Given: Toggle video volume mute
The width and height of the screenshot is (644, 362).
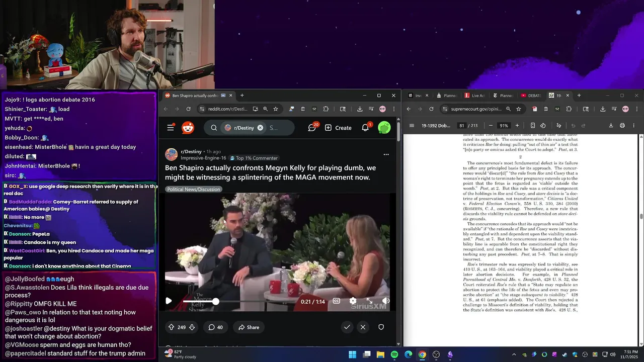Looking at the screenshot, I should click(x=385, y=301).
